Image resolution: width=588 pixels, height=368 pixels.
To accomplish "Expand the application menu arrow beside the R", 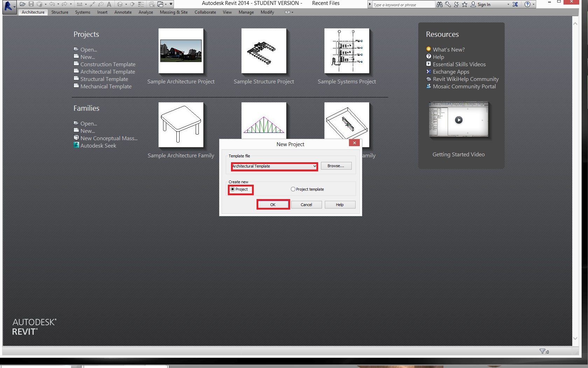I will (x=15, y=7).
